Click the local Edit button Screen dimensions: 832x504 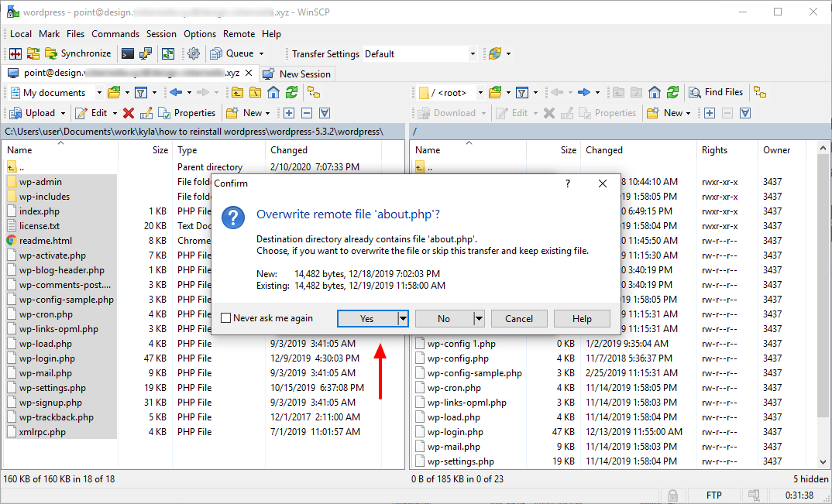tap(91, 113)
